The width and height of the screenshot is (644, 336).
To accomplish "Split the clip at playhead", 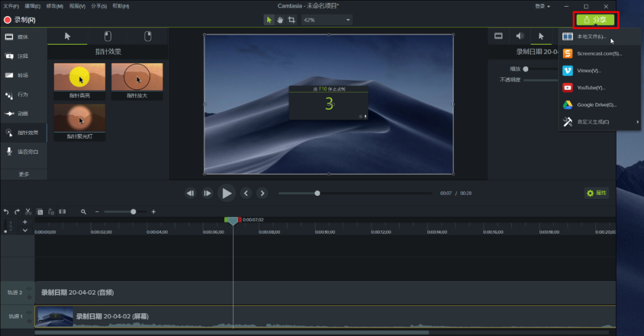I will click(63, 211).
